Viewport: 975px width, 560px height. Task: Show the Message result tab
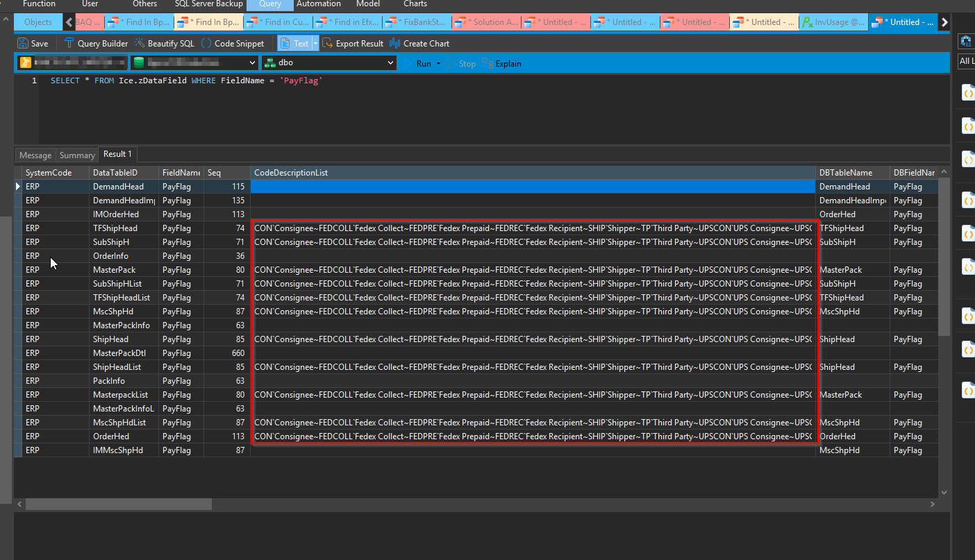pos(35,155)
